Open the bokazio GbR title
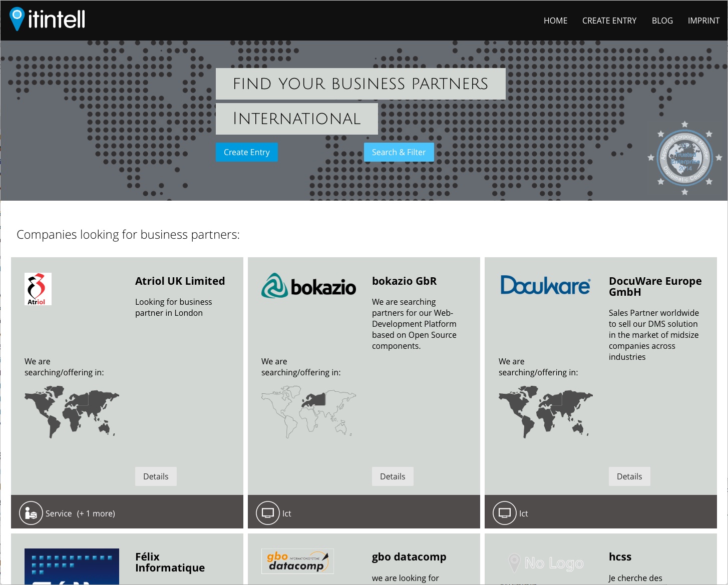The width and height of the screenshot is (728, 585). click(x=404, y=281)
